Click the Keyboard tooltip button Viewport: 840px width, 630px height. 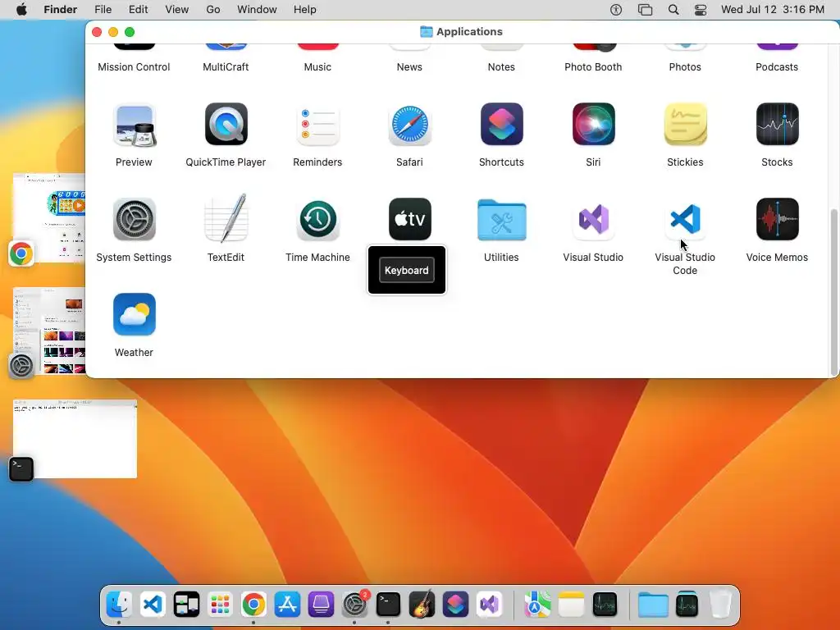tap(407, 270)
